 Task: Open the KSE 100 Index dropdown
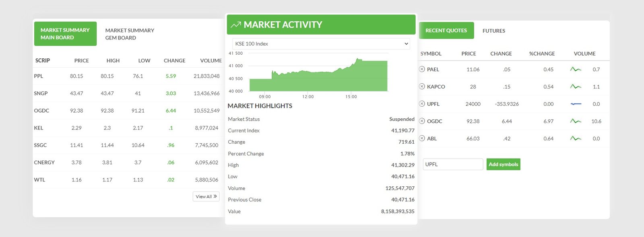(321, 44)
